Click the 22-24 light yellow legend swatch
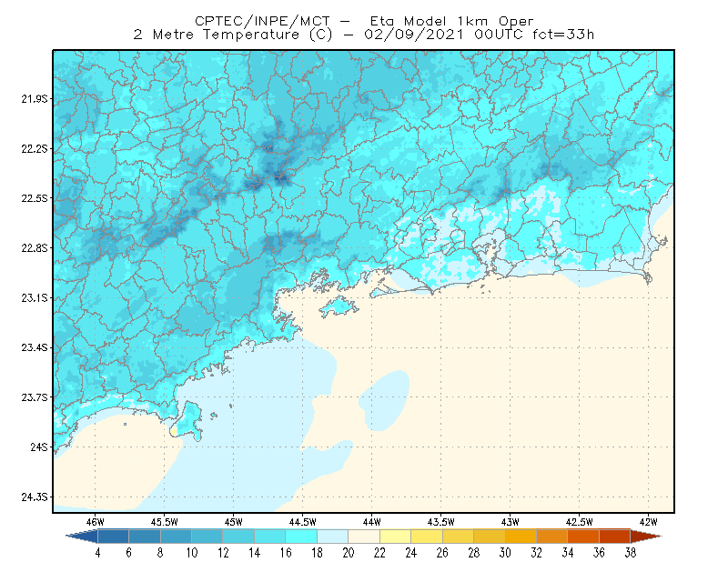728x562 pixels. [395, 536]
